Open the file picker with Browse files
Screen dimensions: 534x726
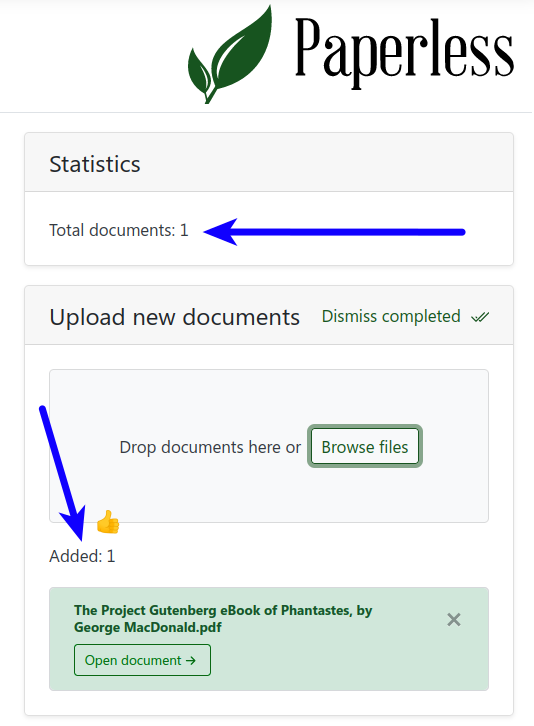click(365, 446)
